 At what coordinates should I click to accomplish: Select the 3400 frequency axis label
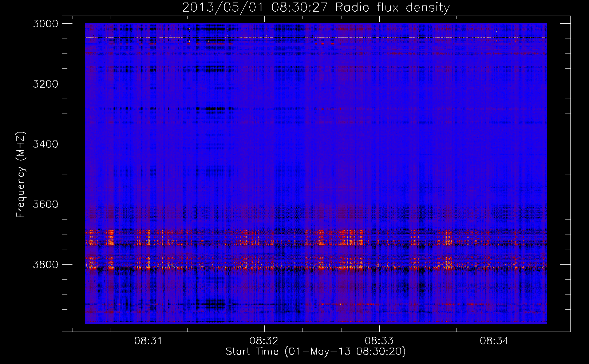click(46, 144)
